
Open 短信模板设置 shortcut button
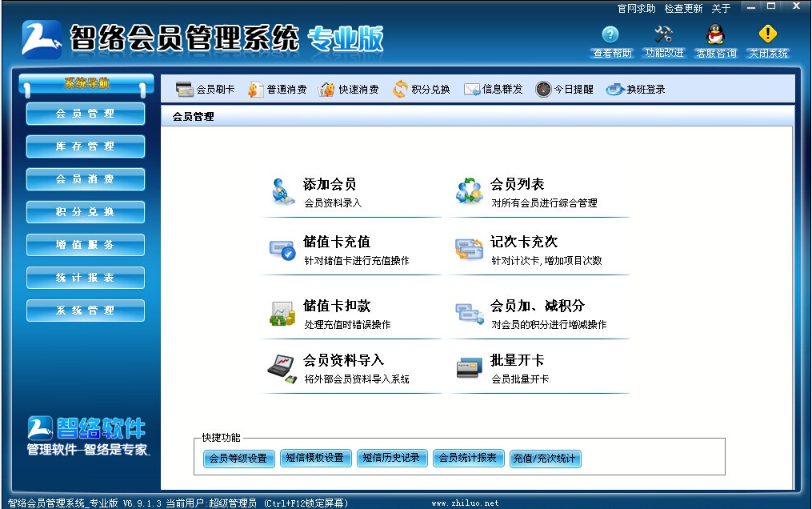pos(315,459)
